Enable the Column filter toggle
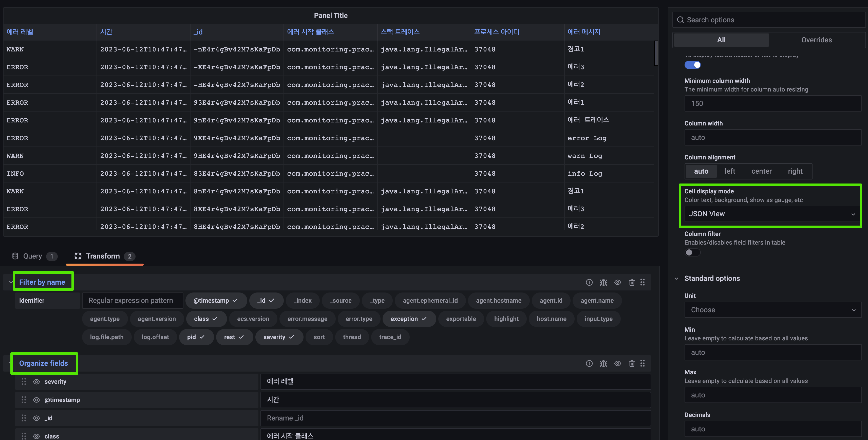868x440 pixels. pyautogui.click(x=692, y=252)
